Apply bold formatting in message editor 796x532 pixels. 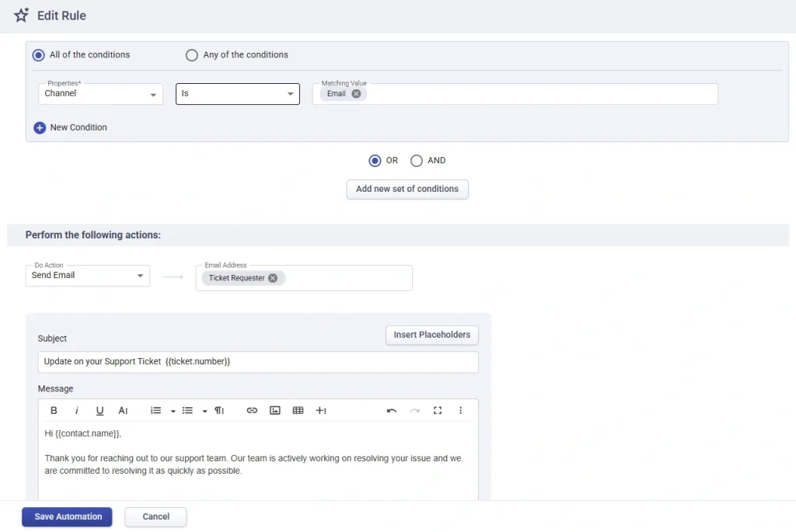54,411
